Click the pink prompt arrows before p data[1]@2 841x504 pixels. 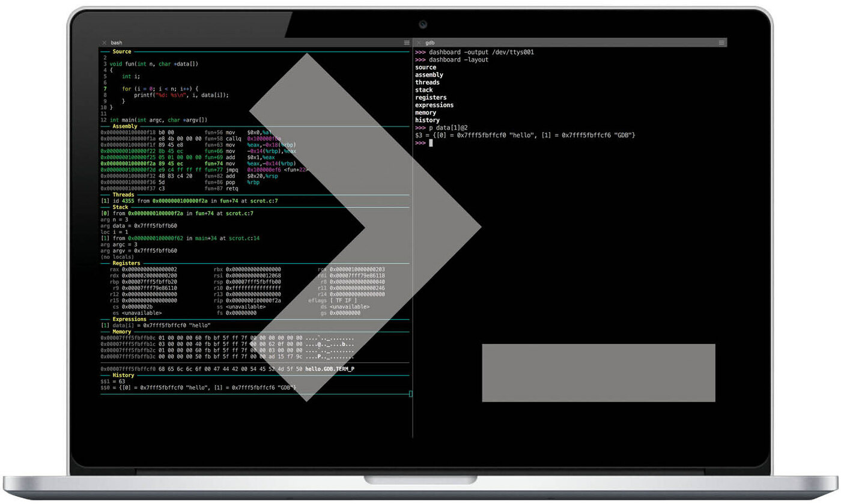[421, 127]
